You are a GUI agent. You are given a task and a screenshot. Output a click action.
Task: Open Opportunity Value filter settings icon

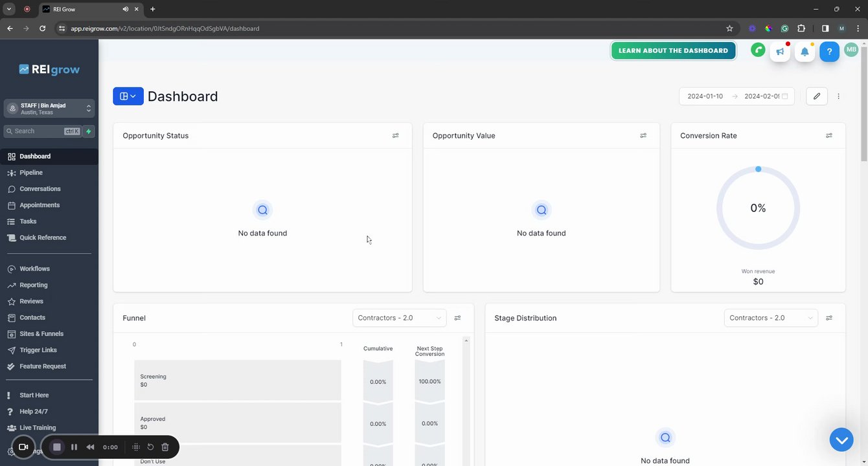[643, 136]
